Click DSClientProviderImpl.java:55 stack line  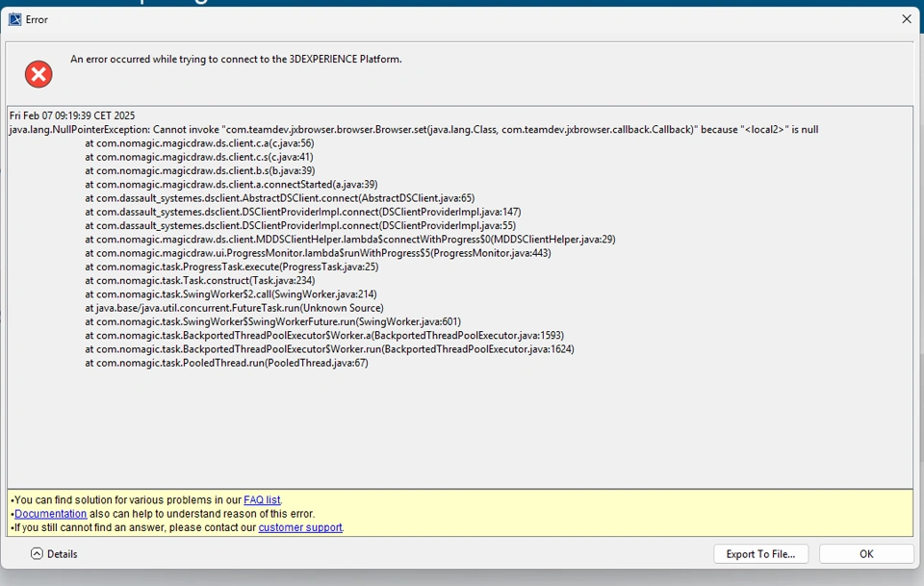click(300, 225)
